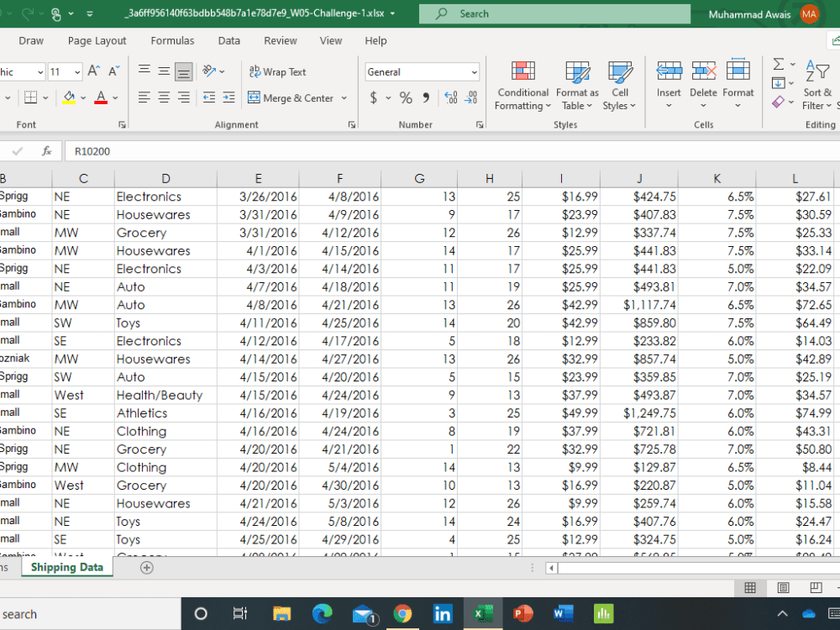Viewport: 840px width, 630px height.
Task: Open Chrome from the taskbar
Action: 402,614
